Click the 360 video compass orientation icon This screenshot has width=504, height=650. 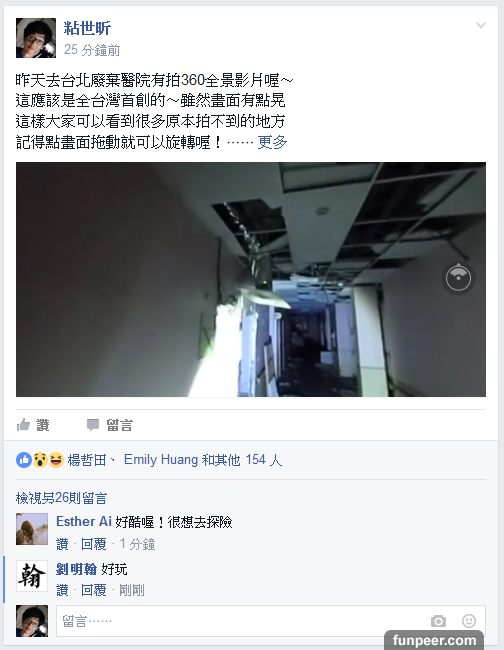[x=458, y=278]
